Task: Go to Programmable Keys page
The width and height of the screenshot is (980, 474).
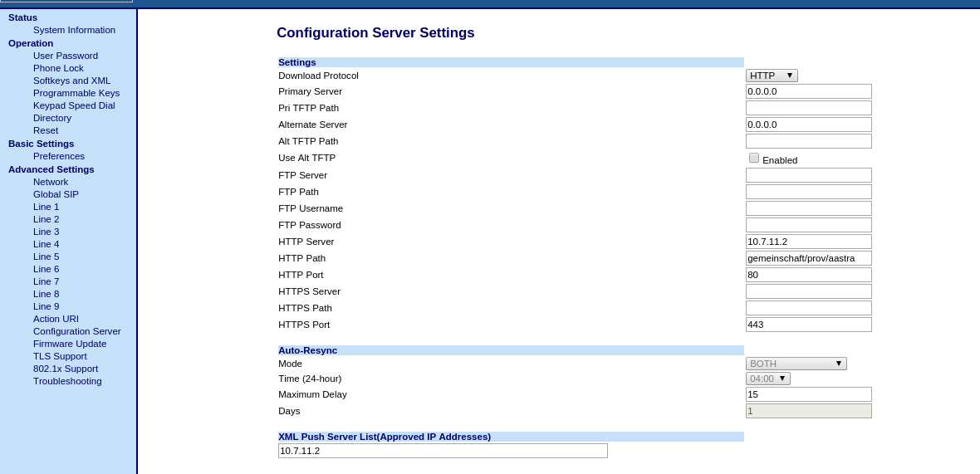Action: point(76,93)
